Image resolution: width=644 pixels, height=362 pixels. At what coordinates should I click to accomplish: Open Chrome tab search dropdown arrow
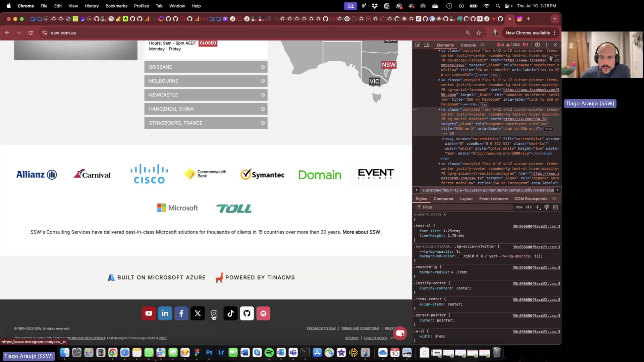[555, 19]
